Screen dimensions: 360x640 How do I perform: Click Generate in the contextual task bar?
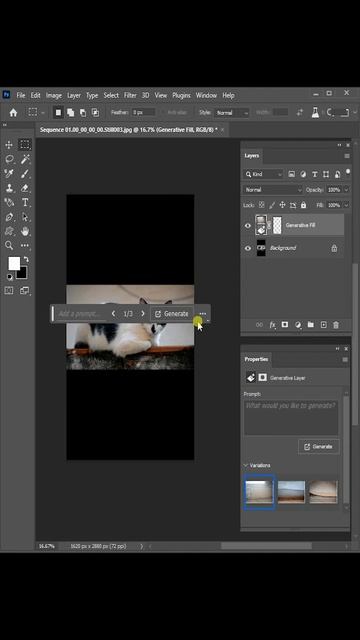pyautogui.click(x=171, y=314)
